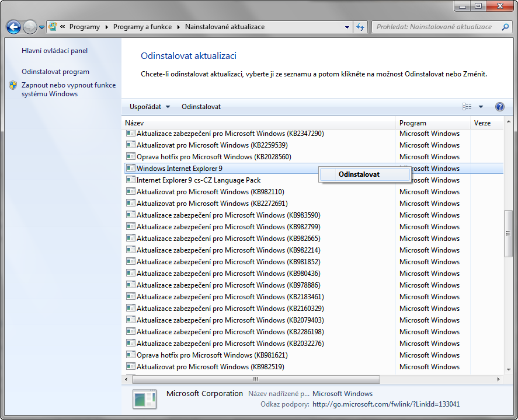Image resolution: width=518 pixels, height=420 pixels.
Task: Click the Control Panel icon in address bar
Action: click(53, 27)
